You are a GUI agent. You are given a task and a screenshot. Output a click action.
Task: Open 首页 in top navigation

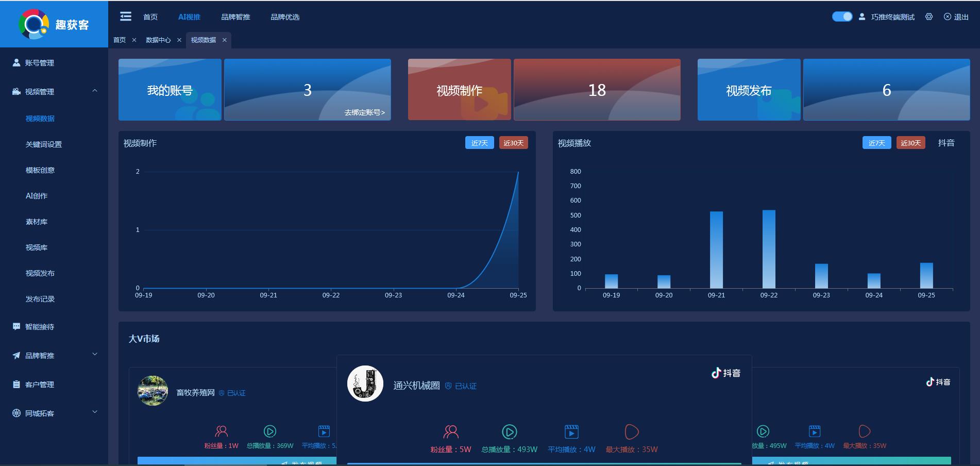pos(150,17)
